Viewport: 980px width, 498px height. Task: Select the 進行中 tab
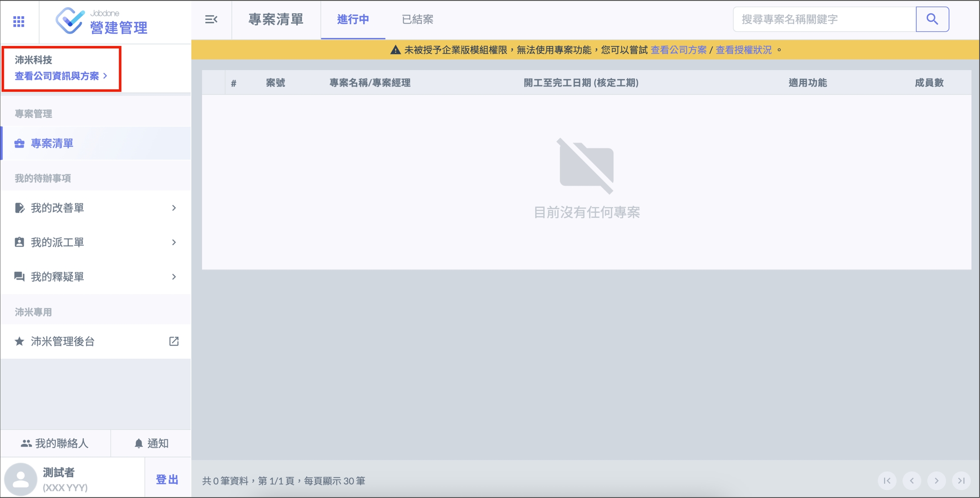353,20
